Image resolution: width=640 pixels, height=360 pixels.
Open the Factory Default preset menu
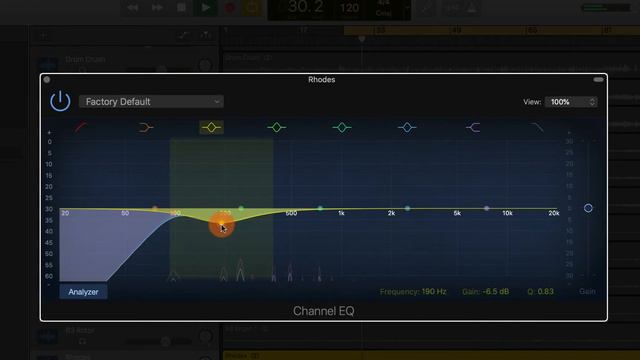[x=151, y=102]
